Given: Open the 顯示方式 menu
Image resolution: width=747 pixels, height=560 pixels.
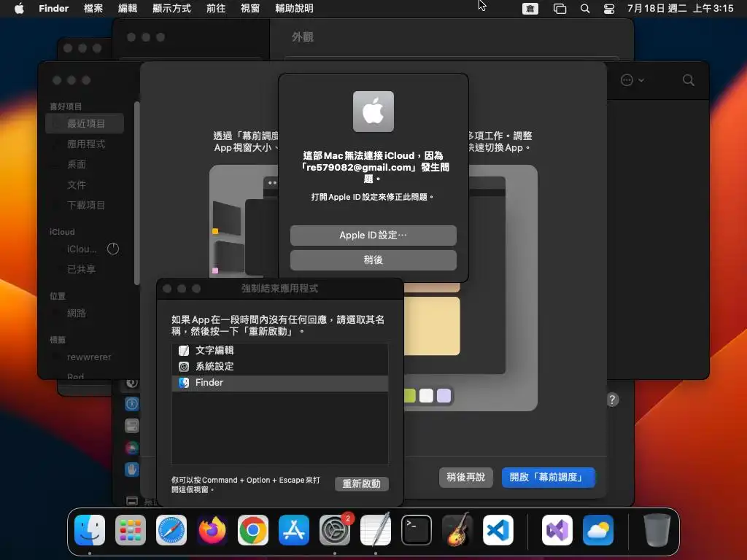Looking at the screenshot, I should 171,9.
